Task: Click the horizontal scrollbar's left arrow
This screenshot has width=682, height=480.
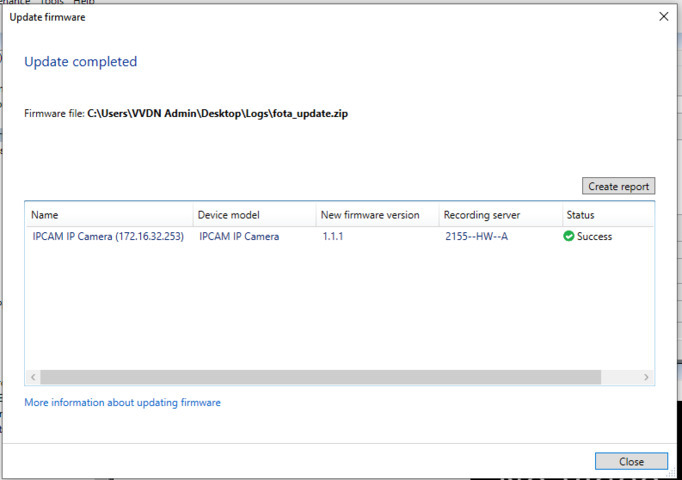Action: pos(33,377)
